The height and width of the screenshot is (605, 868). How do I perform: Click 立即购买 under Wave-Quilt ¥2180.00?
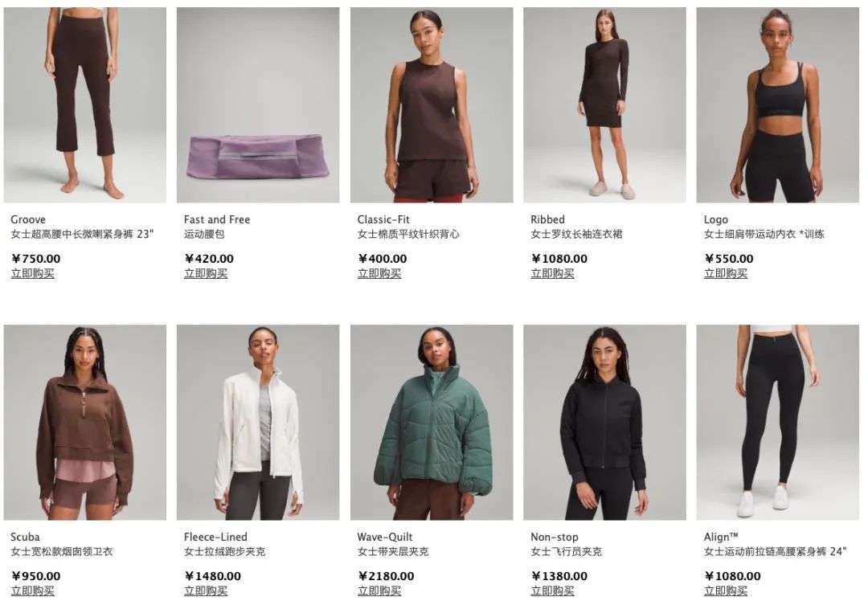379,591
